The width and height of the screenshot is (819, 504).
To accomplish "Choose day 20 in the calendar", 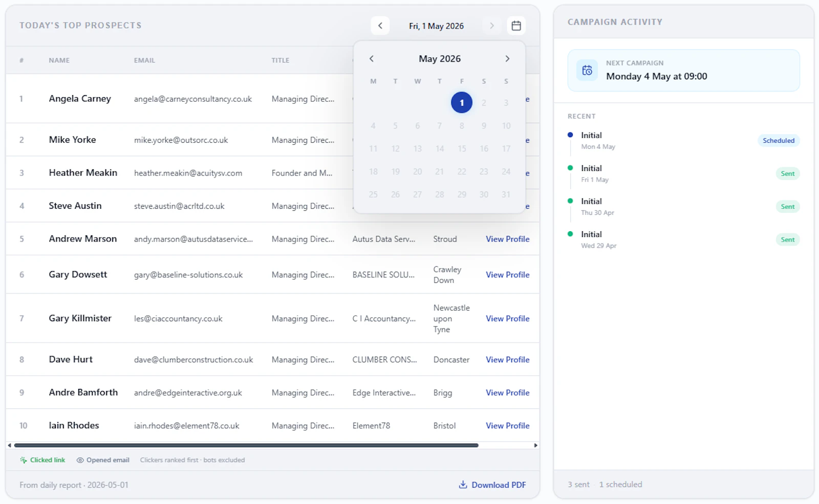I will (418, 171).
